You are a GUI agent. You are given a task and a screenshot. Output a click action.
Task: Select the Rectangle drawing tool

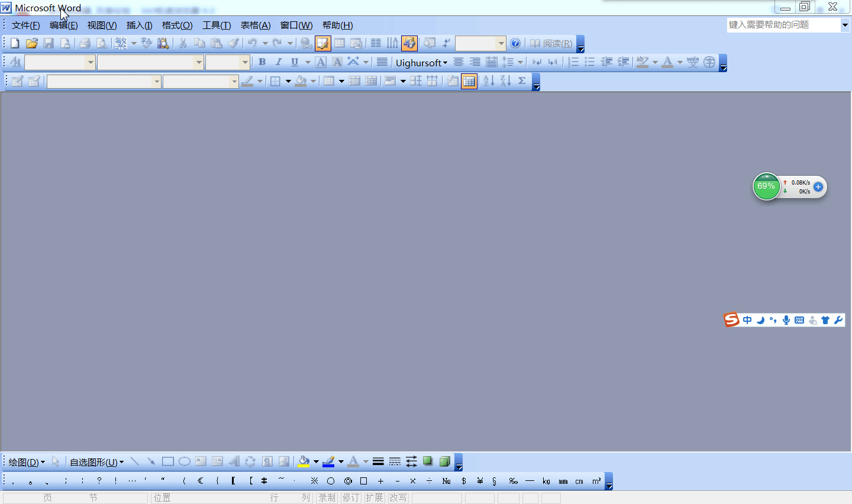[168, 461]
